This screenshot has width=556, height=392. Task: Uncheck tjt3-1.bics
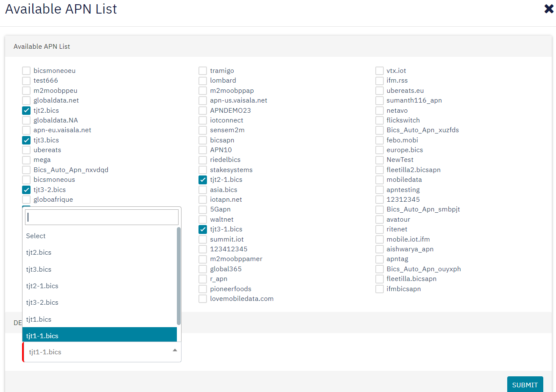pos(202,229)
